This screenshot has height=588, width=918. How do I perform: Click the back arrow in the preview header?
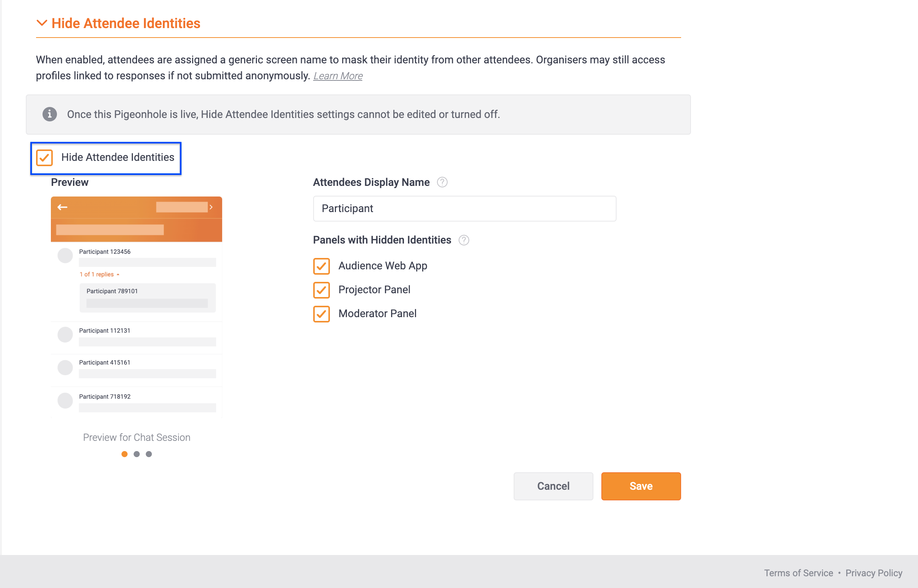coord(62,207)
